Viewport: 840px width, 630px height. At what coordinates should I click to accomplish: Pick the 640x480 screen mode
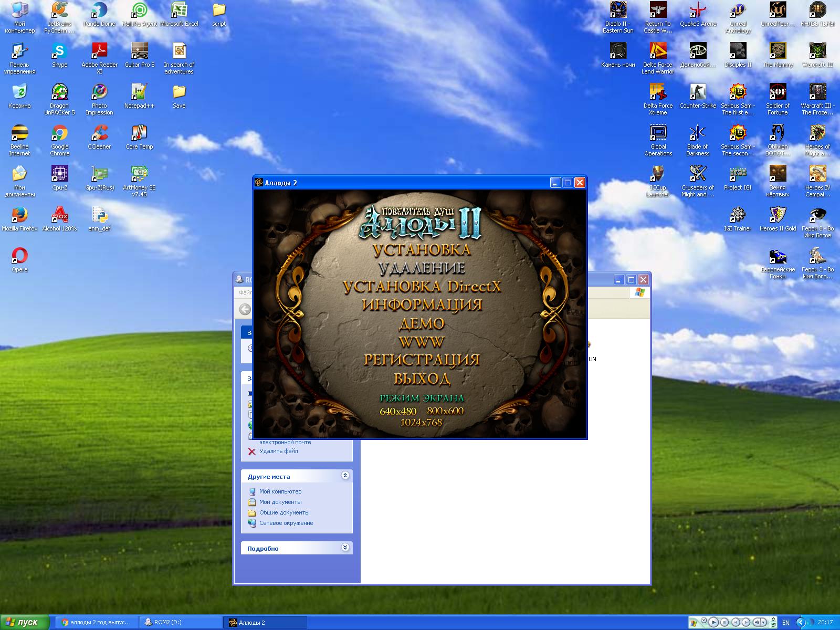pyautogui.click(x=398, y=411)
